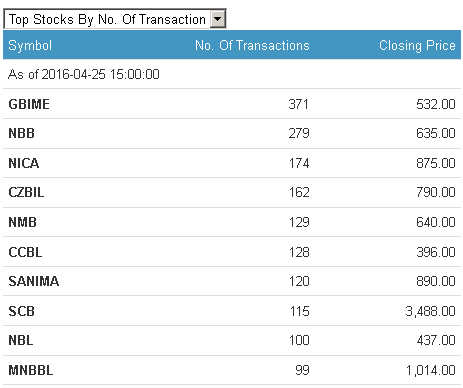Screen dimensions: 463x388
Task: Open the SCB stock symbol
Action: pos(21,311)
